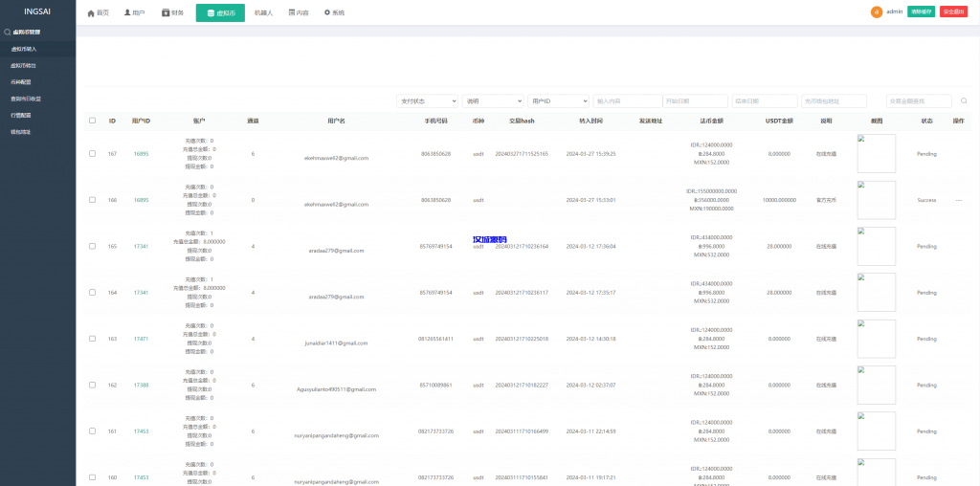Open 用户 section via person icon
The image size is (980, 486).
127,13
